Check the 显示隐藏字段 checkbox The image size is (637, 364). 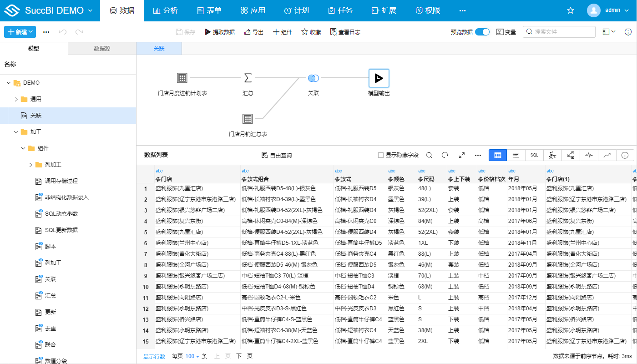click(x=381, y=155)
